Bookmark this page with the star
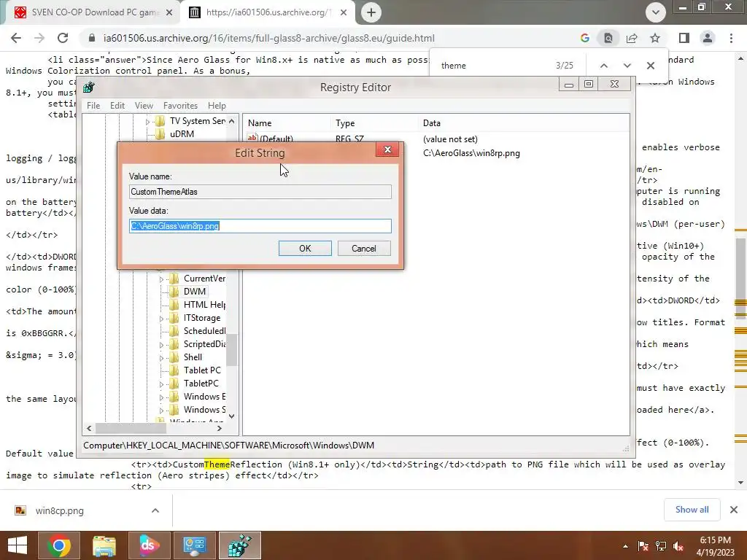Viewport: 747px width, 560px height. 655,38
